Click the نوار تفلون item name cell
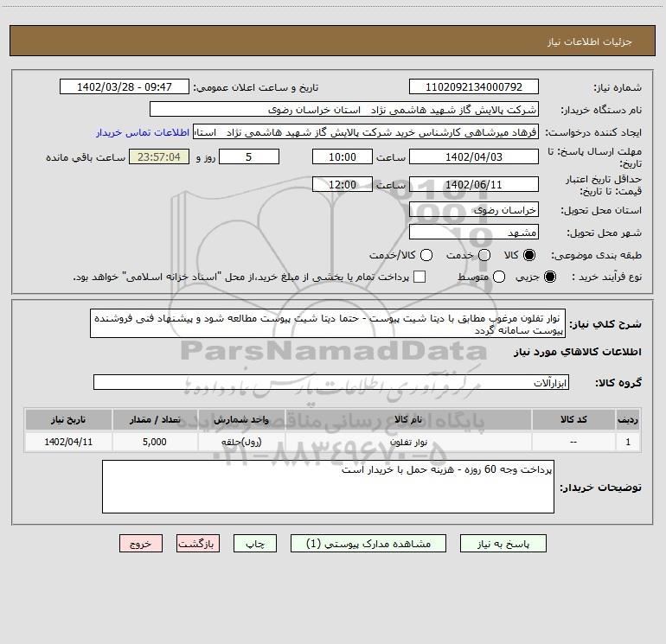This screenshot has height=644, width=666. (408, 442)
